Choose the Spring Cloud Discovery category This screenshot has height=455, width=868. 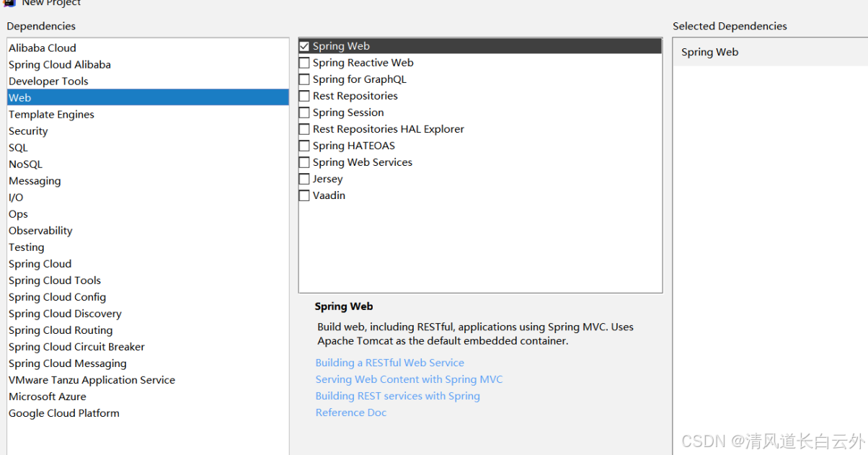point(148,313)
